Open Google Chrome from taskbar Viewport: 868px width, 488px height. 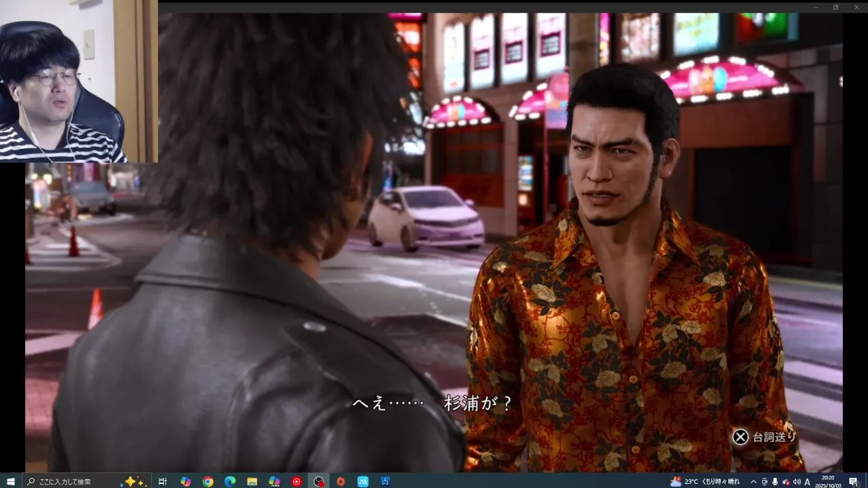pos(208,481)
